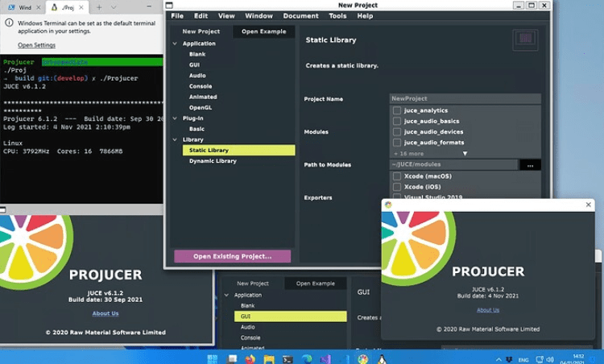
Task: Click the Linux penguin icon on taskbar
Action: [382, 359]
